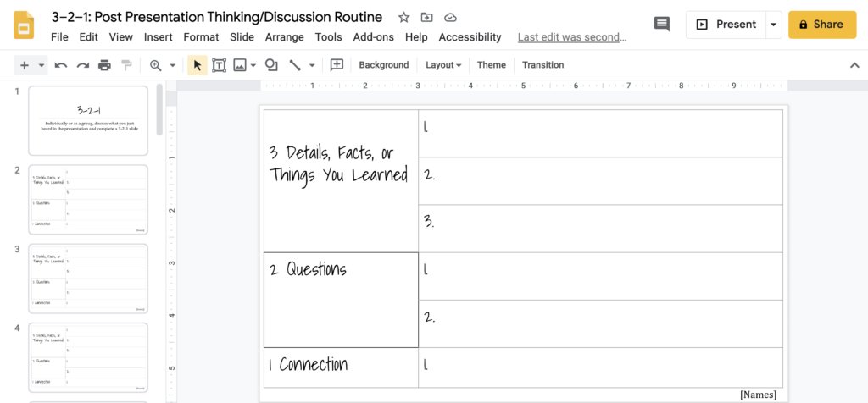868x403 pixels.
Task: Select slide 1 thumbnail
Action: click(88, 120)
